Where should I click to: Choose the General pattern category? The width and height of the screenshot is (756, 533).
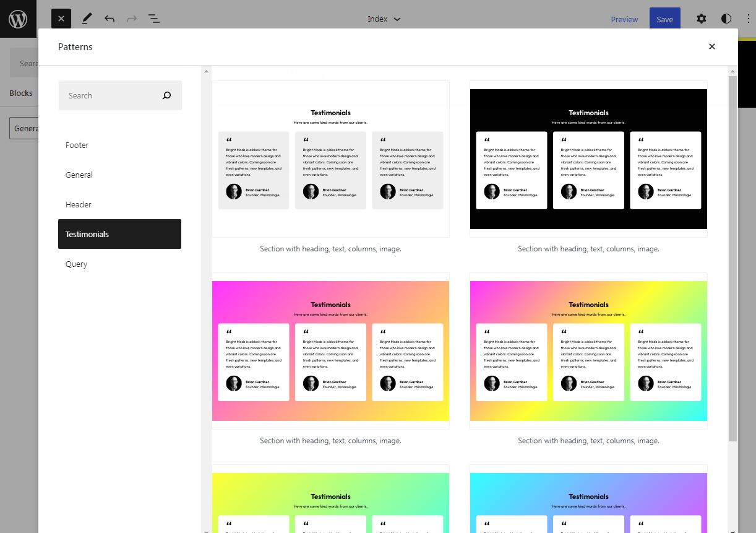(x=79, y=175)
